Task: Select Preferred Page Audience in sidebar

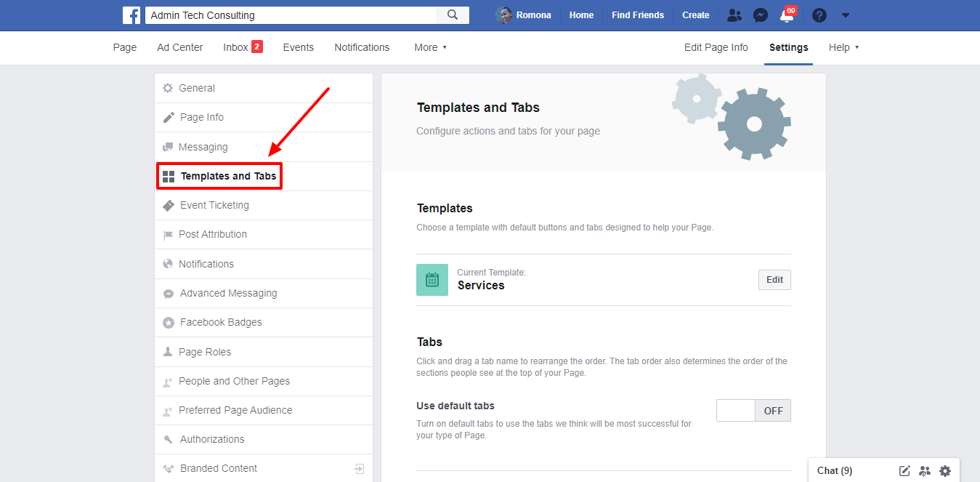Action: (x=264, y=410)
